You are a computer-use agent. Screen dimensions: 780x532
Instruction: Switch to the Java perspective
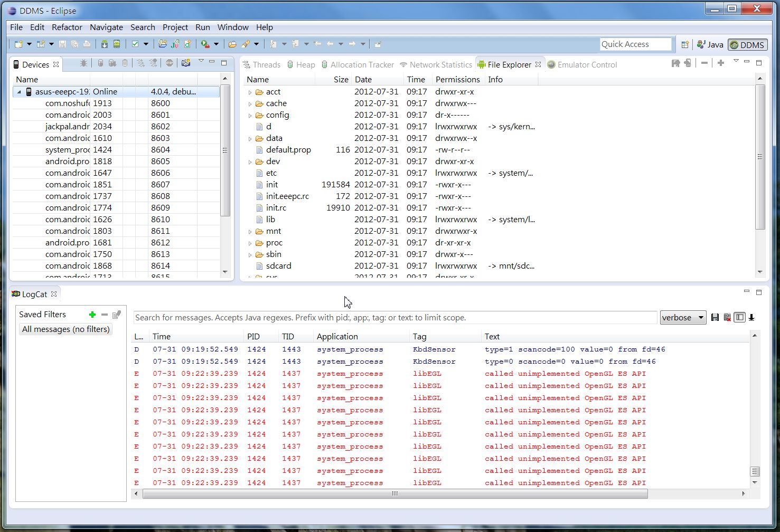(x=710, y=45)
